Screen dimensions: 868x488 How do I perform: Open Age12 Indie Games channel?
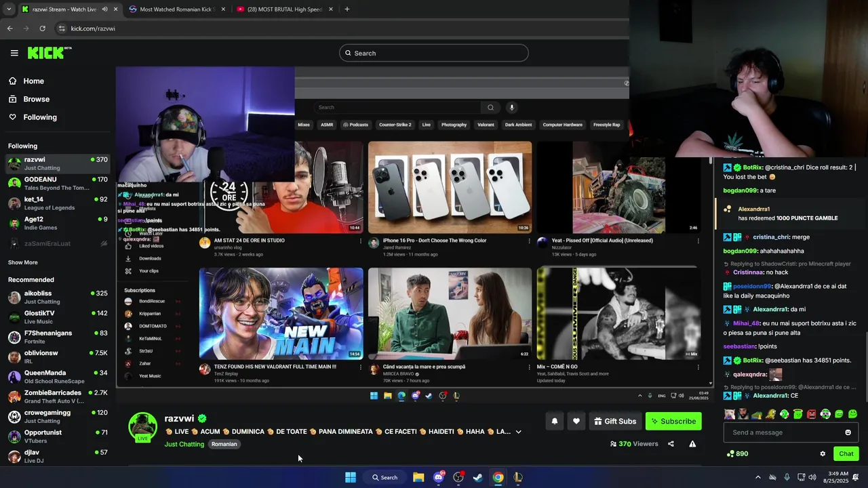[58, 223]
